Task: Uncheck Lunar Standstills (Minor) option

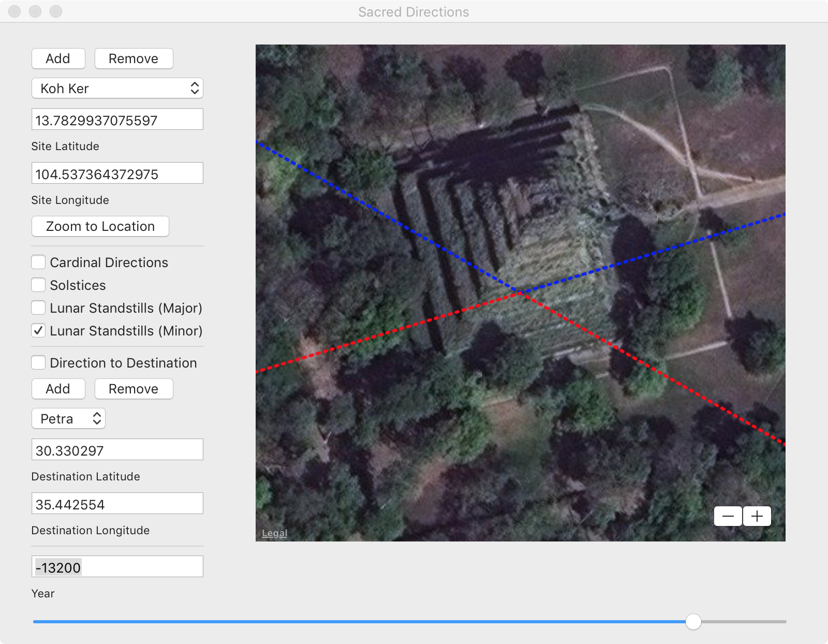Action: [38, 331]
